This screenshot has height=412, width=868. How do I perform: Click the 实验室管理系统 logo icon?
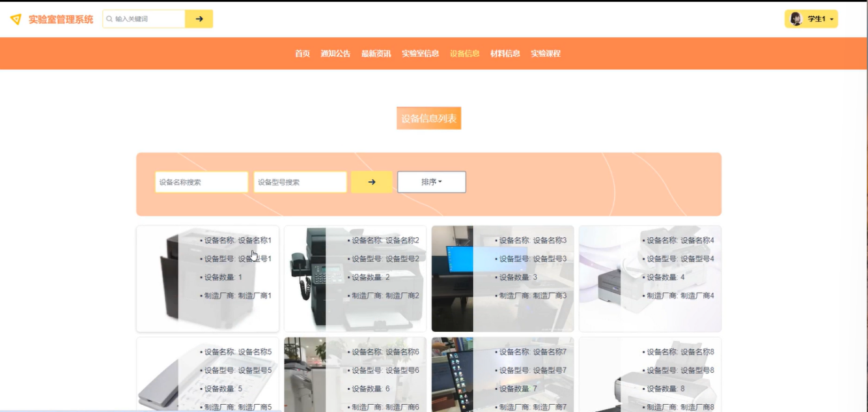pos(16,19)
